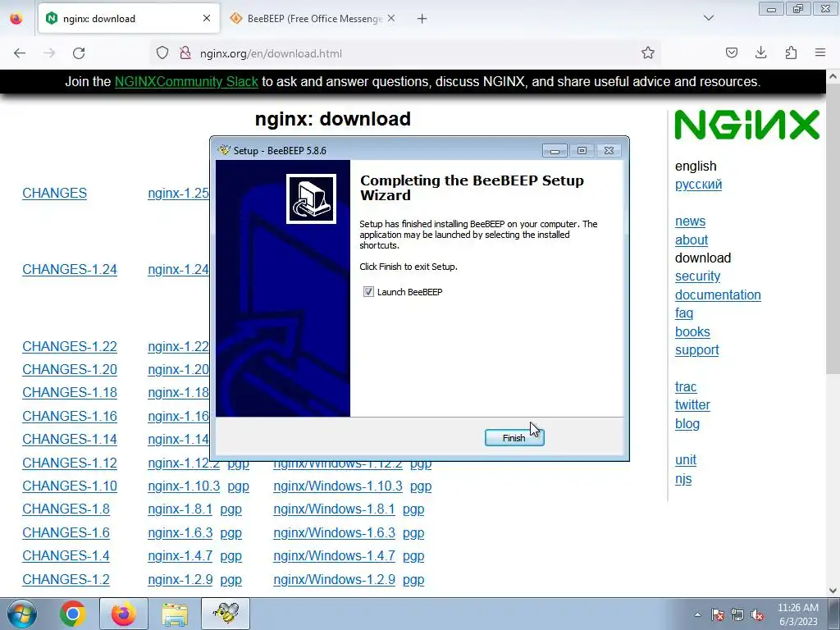The width and height of the screenshot is (840, 630).
Task: Open the CHANGES-1.18 link
Action: coord(70,393)
